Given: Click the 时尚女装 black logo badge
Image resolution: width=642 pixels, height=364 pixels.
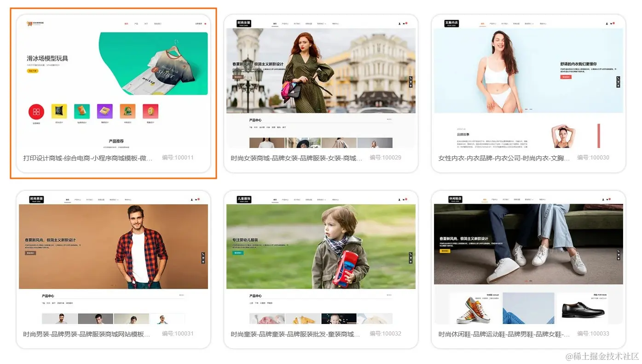Looking at the screenshot, I should [244, 23].
